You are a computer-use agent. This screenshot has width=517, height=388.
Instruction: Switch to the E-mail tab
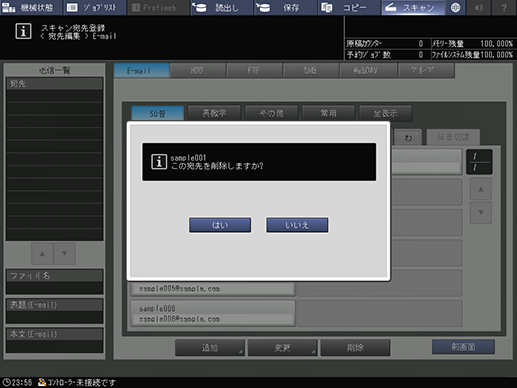click(141, 70)
